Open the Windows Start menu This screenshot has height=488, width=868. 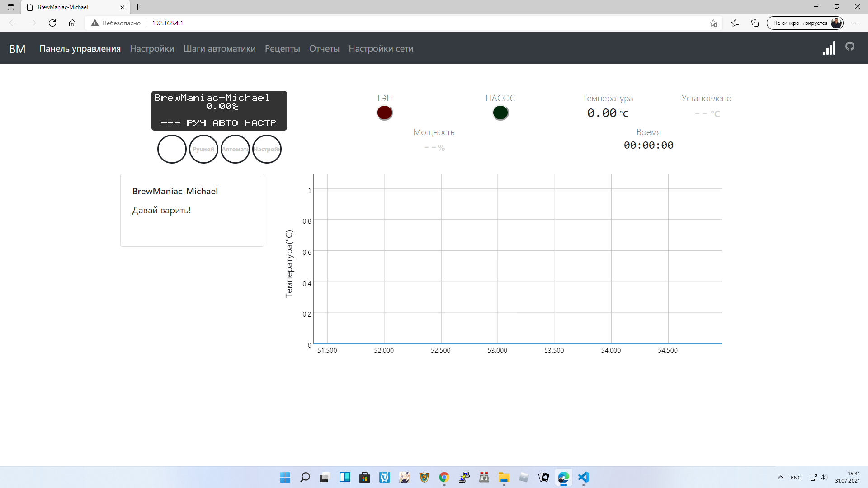click(285, 477)
